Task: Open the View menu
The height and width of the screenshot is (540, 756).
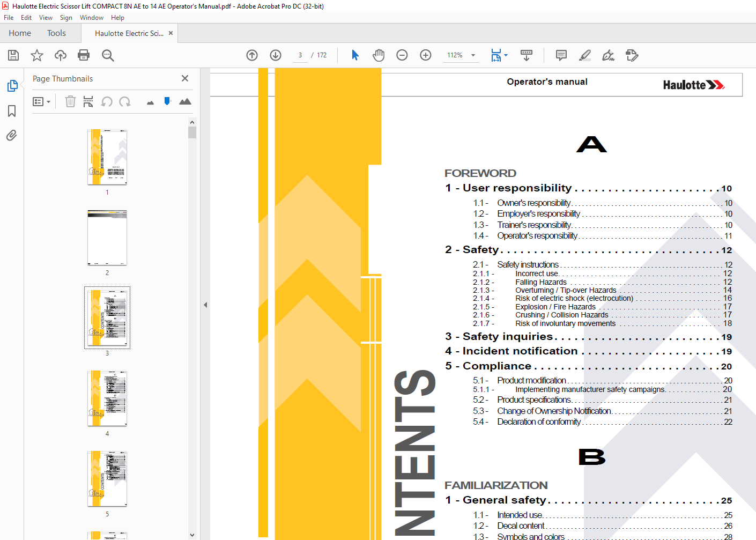Action: point(46,18)
